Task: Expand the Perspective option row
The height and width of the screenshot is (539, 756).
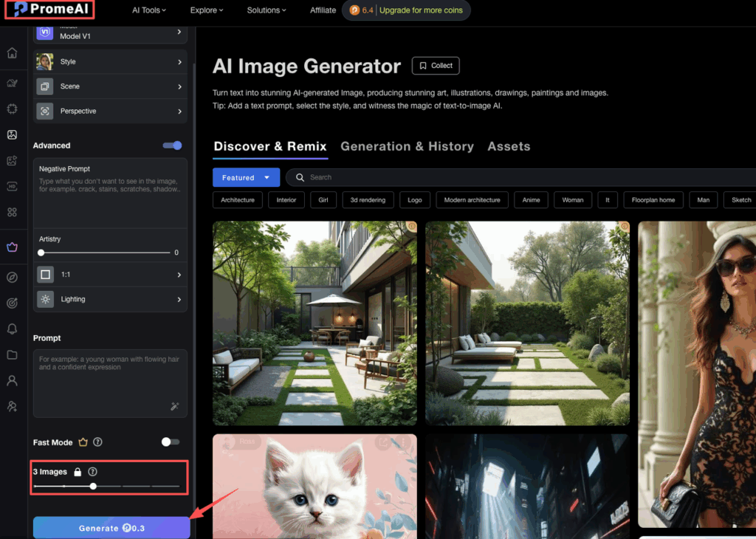Action: (110, 111)
